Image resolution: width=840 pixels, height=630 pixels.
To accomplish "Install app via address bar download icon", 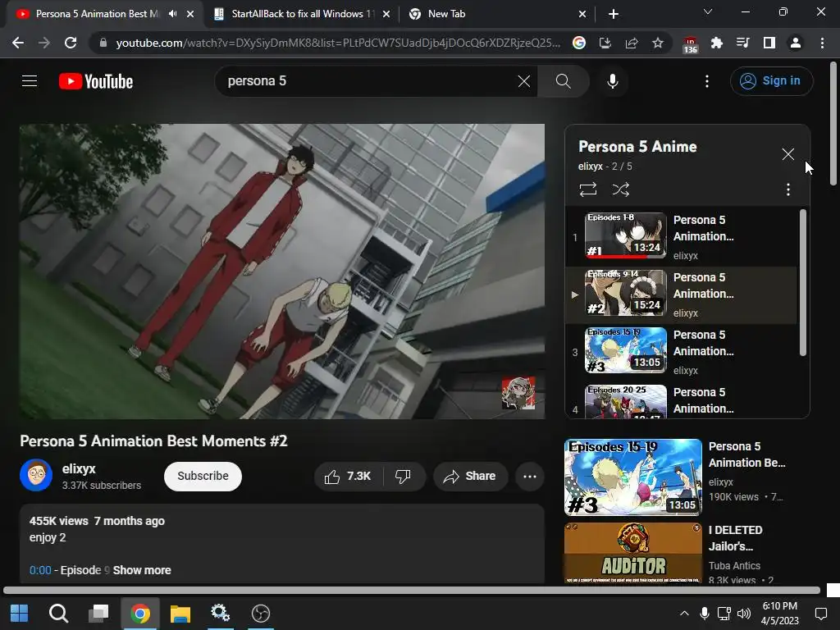I will 605,43.
